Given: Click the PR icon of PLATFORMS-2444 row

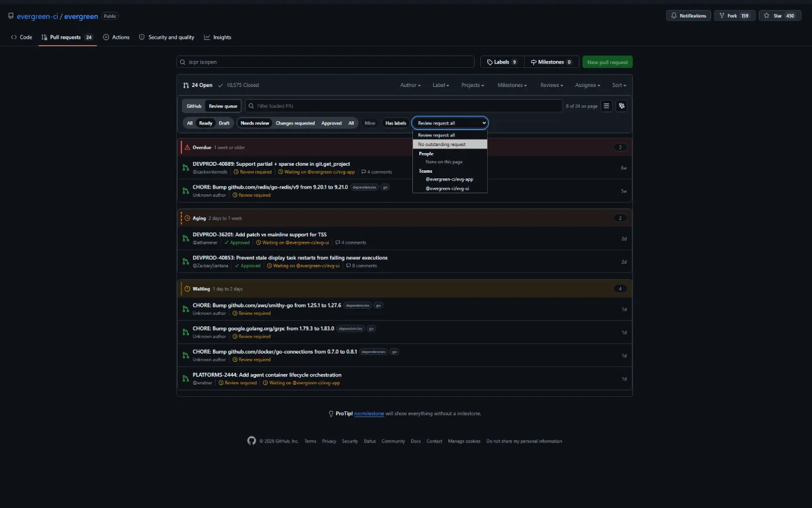Looking at the screenshot, I should (186, 378).
